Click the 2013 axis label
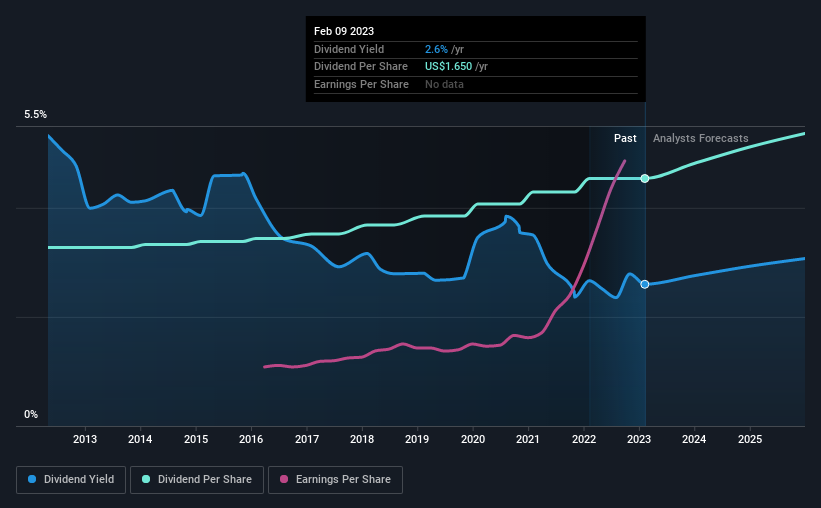 click(85, 439)
